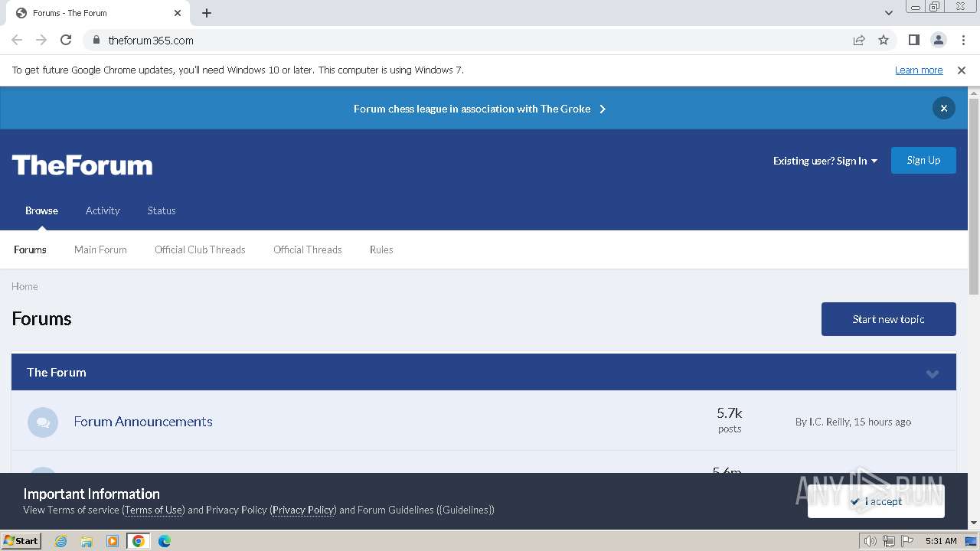
Task: Open the Forum Announcements forum
Action: click(143, 422)
